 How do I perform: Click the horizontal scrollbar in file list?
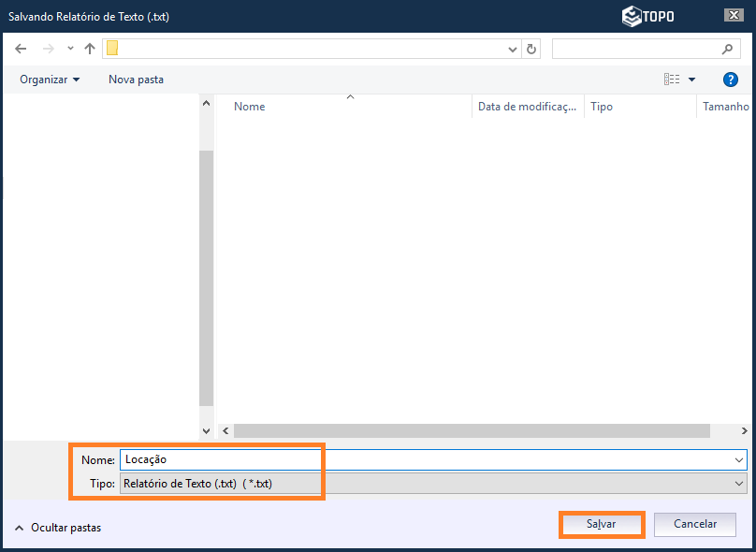coord(472,430)
